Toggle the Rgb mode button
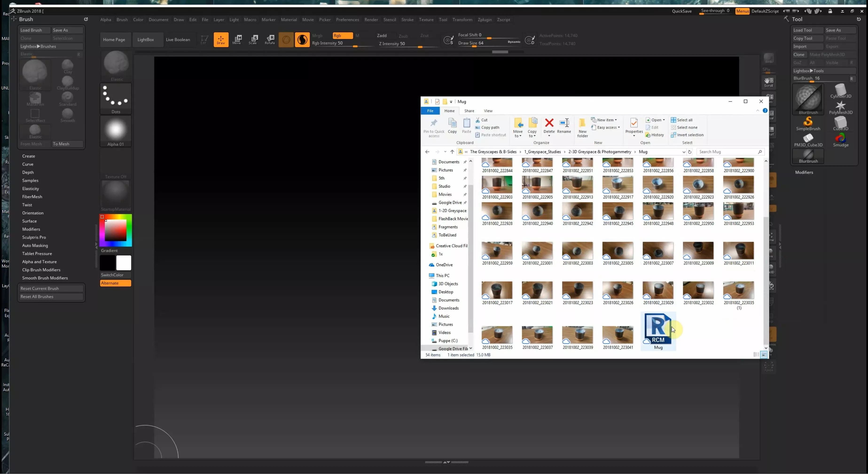Image resolution: width=868 pixels, height=474 pixels. [342, 36]
